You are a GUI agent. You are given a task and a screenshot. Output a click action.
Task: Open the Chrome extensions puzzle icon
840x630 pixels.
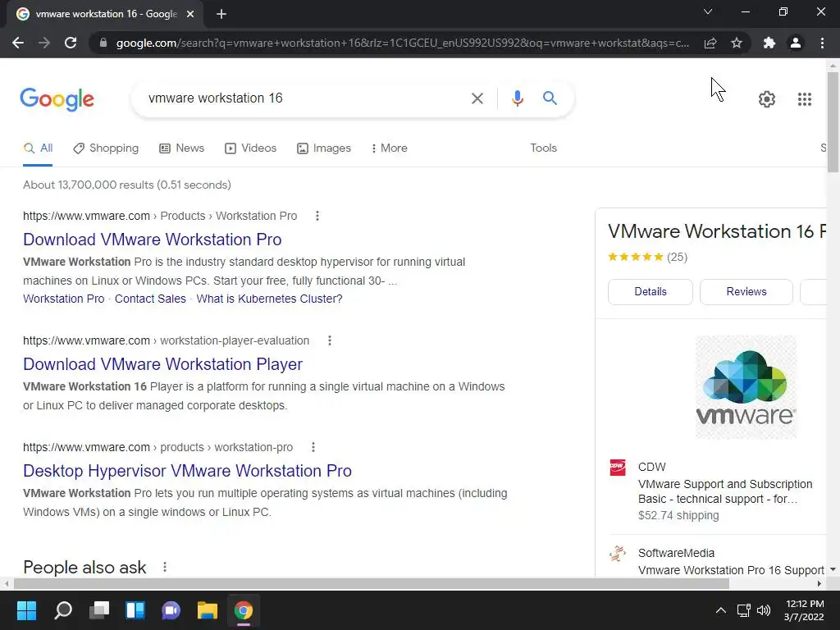click(x=769, y=43)
